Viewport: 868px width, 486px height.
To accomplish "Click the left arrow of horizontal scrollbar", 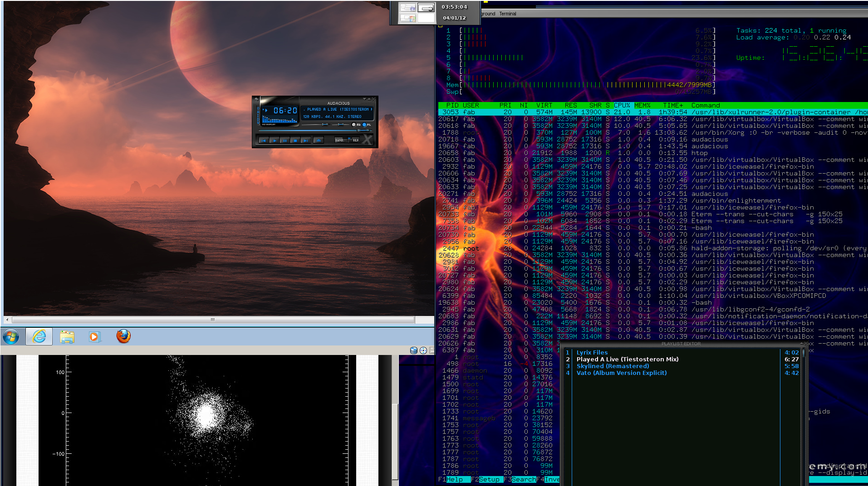I will (x=6, y=320).
